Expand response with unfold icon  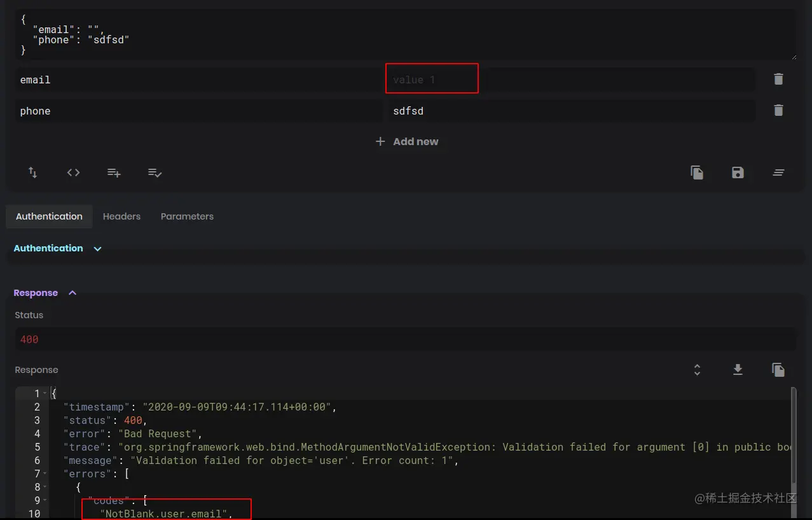pos(697,370)
